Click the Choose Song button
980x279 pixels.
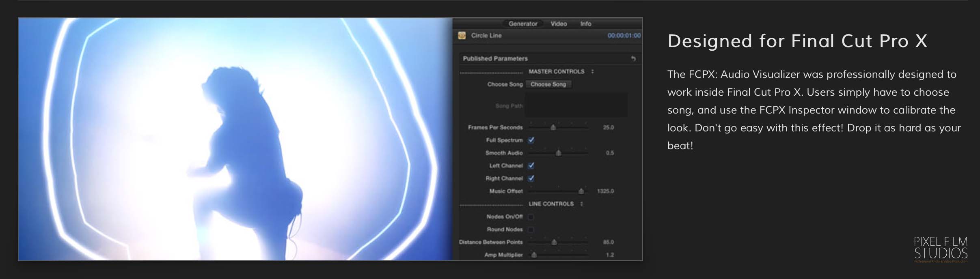(x=548, y=84)
